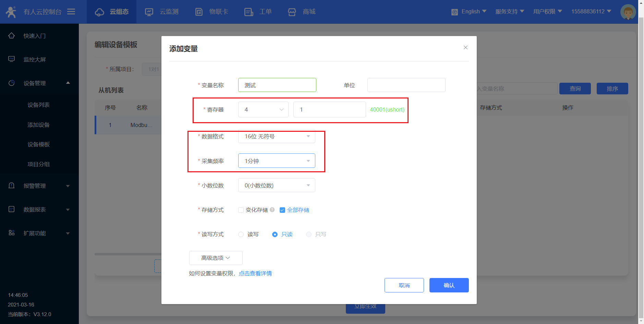Click the 物联卡 SIM card icon
The image size is (644, 324).
tap(199, 12)
